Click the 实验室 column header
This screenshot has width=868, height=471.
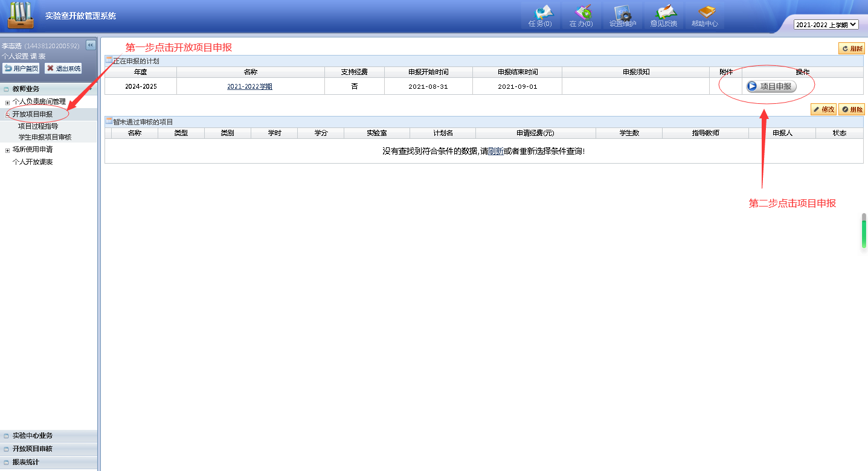pos(377,133)
